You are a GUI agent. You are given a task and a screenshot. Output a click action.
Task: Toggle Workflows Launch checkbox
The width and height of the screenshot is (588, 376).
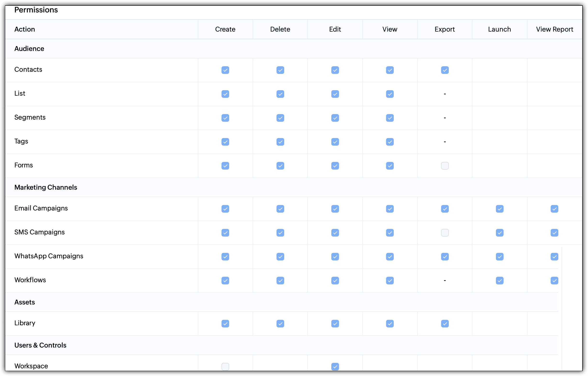(499, 281)
